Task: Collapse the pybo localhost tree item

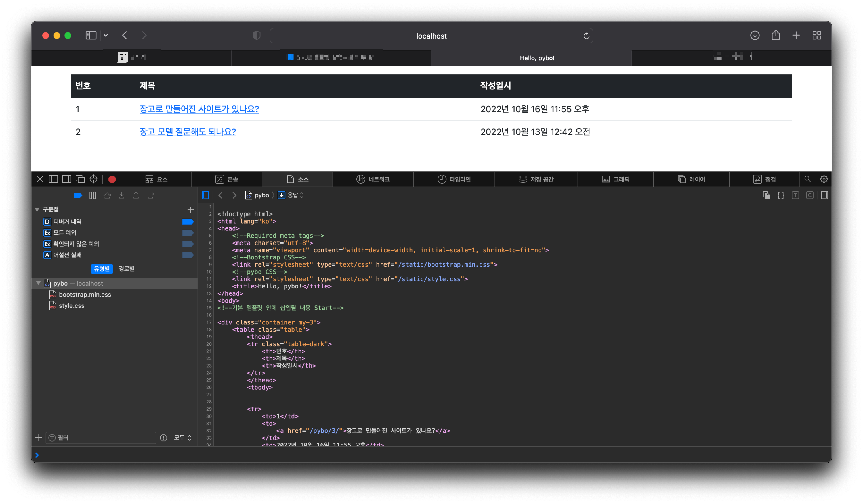Action: 38,283
